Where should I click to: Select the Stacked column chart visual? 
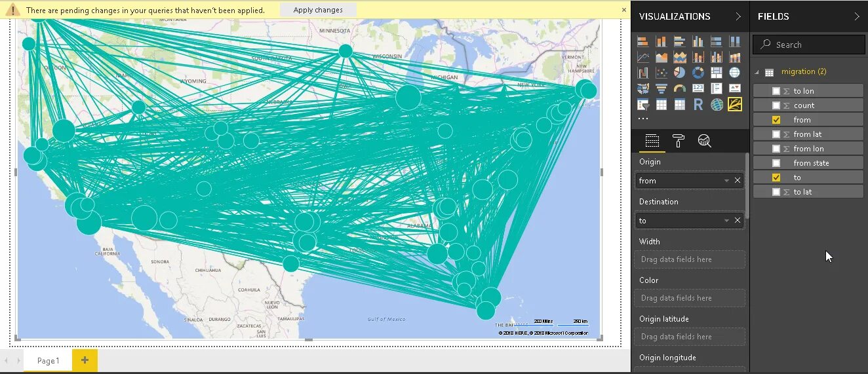point(661,41)
